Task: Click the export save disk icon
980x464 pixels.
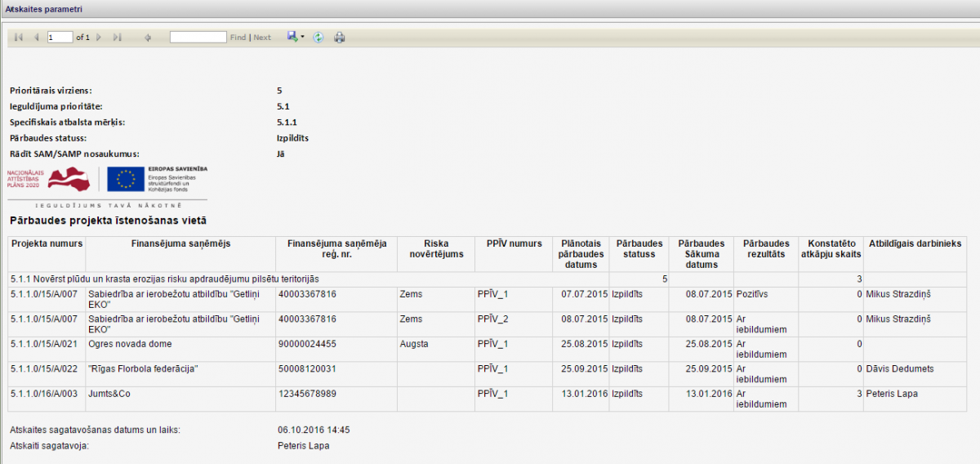Action: tap(292, 37)
